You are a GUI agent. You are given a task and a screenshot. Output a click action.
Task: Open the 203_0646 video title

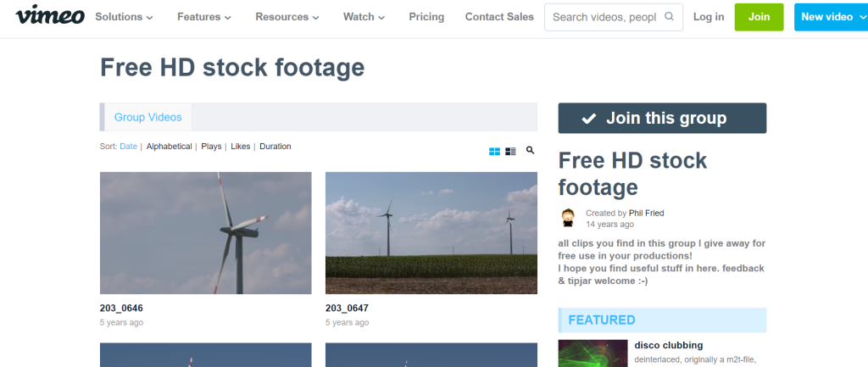tap(121, 309)
